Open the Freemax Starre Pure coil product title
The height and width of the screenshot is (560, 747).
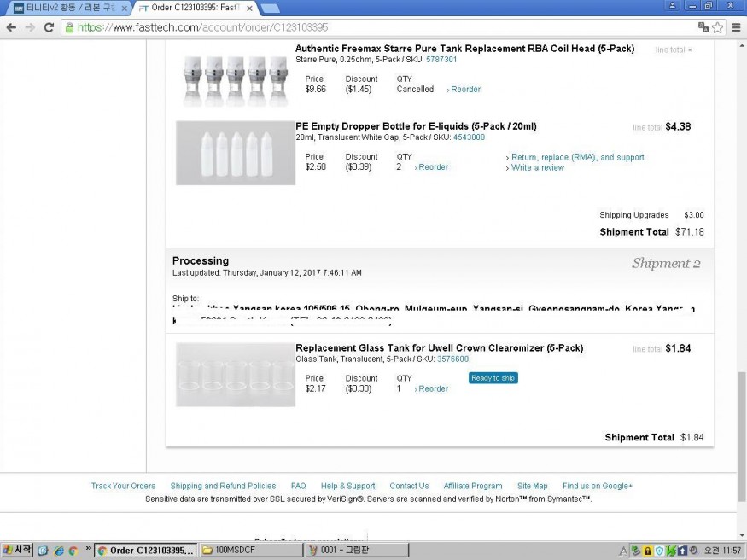coord(464,49)
